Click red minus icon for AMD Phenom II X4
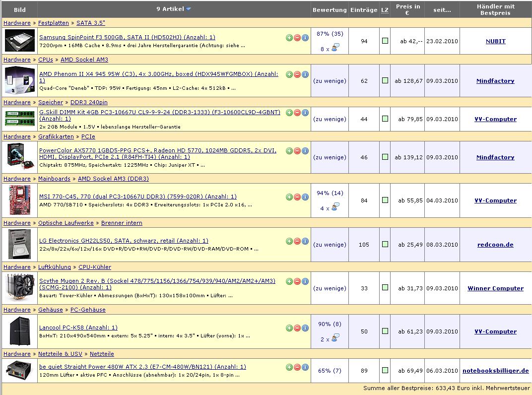 pos(297,74)
